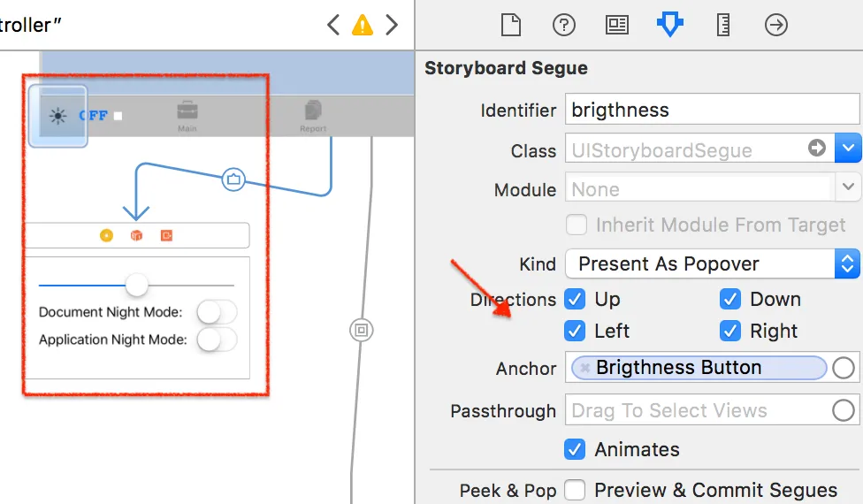Select the Attributes inspector icon
863x504 pixels.
click(670, 24)
